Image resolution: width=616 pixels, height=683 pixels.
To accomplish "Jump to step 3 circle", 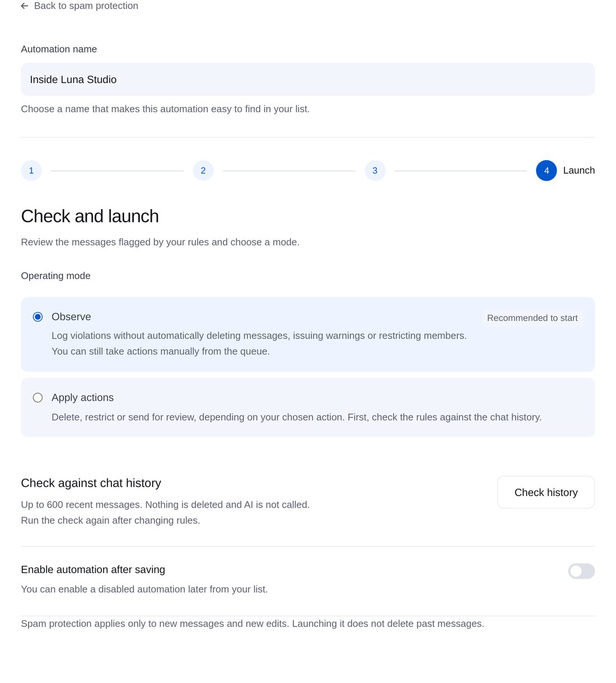I will [x=375, y=170].
